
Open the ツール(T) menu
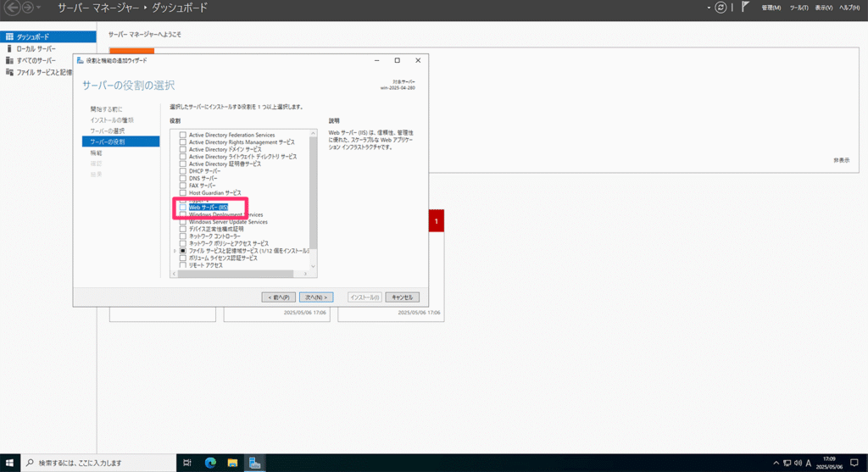798,8
